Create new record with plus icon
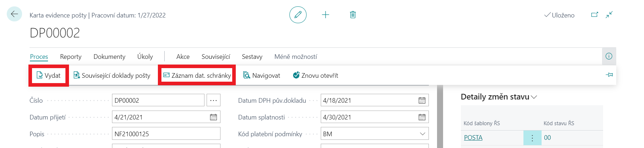 pyautogui.click(x=325, y=15)
